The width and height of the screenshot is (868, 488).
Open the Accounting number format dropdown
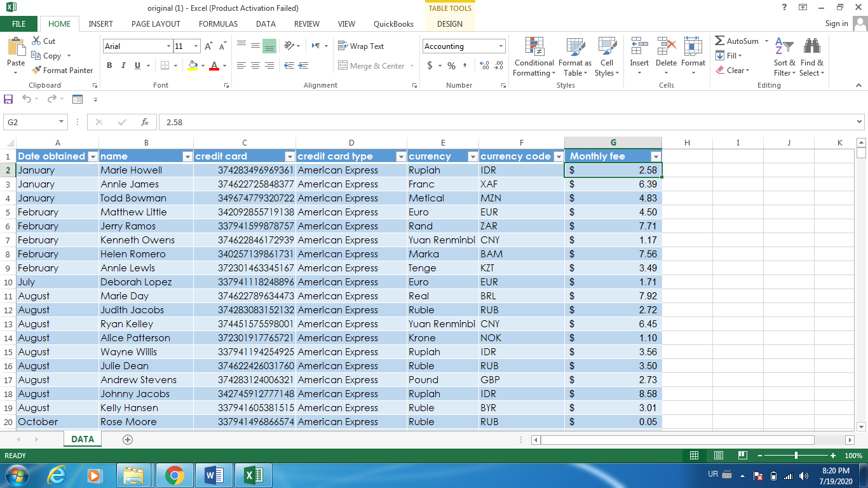click(x=500, y=46)
